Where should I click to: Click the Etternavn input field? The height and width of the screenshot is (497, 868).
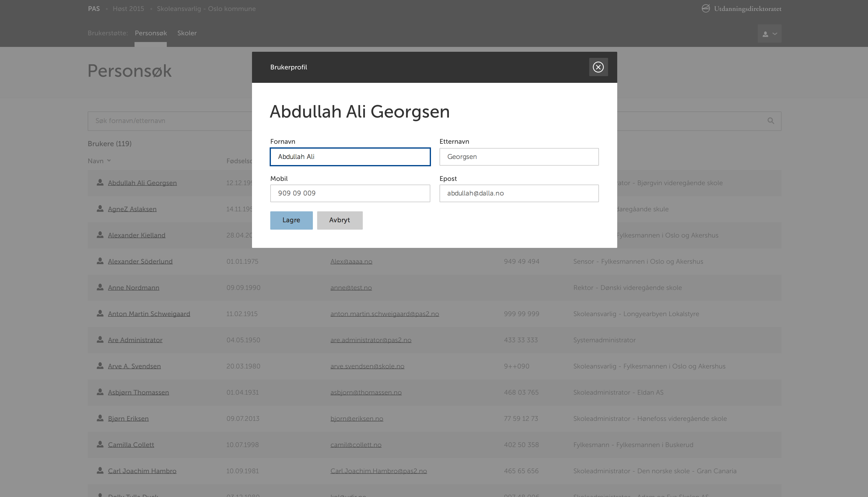coord(519,157)
